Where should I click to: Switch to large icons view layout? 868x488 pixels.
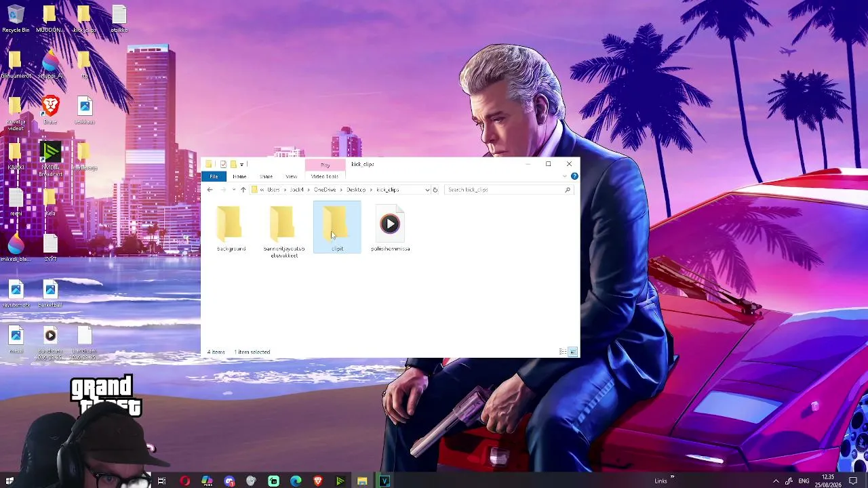coord(573,352)
